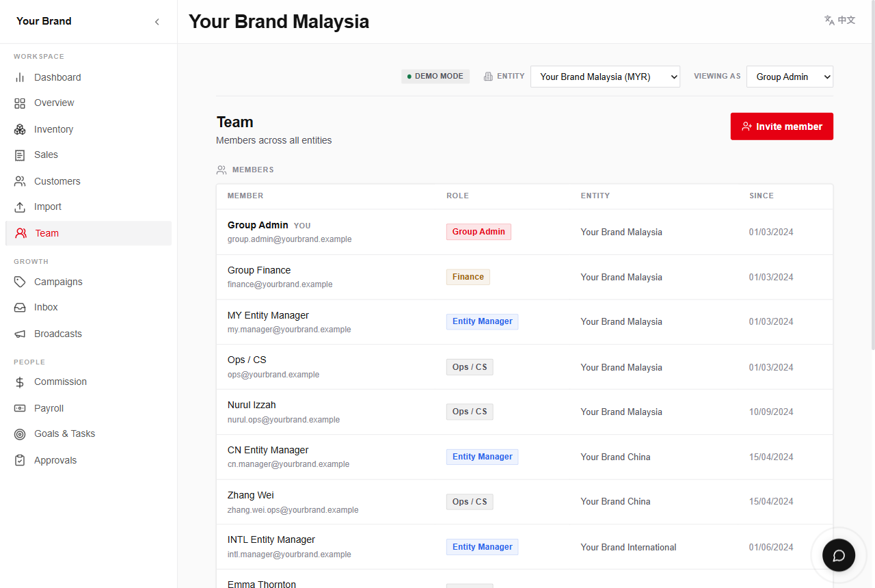The width and height of the screenshot is (875, 588).
Task: Click the Dashboard bar chart icon
Action: tap(20, 77)
